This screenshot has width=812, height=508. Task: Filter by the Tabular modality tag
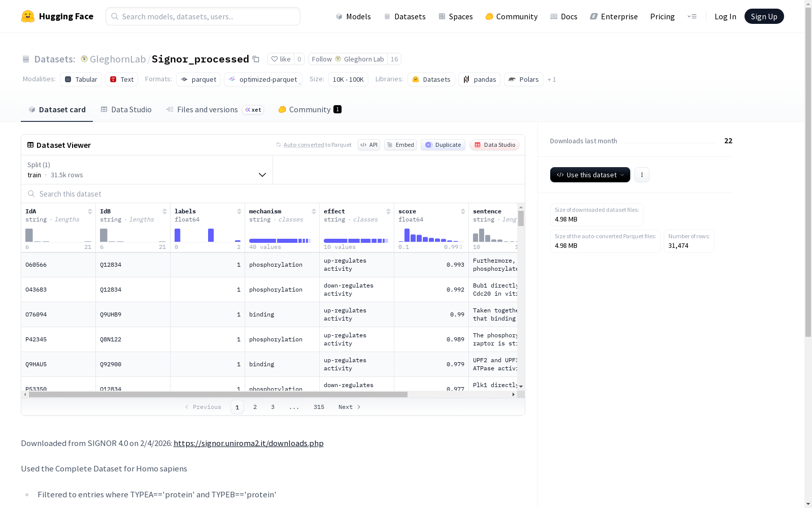[x=81, y=79]
